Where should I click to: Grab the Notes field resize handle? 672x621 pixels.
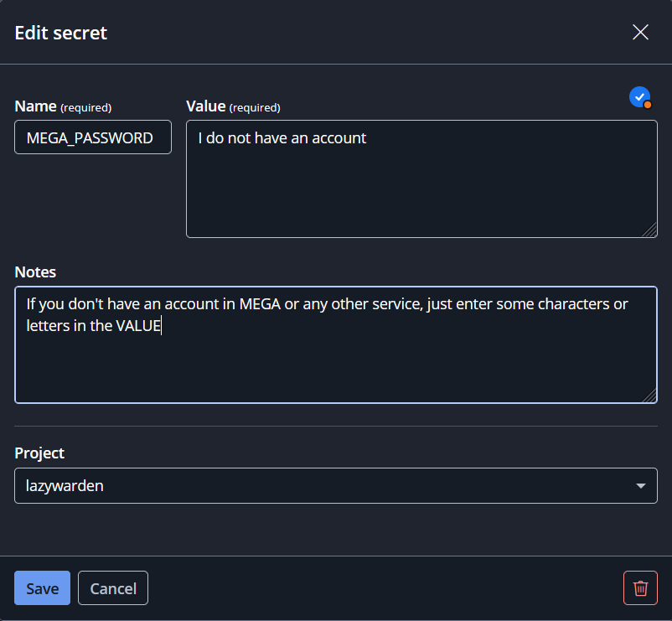pos(650,396)
